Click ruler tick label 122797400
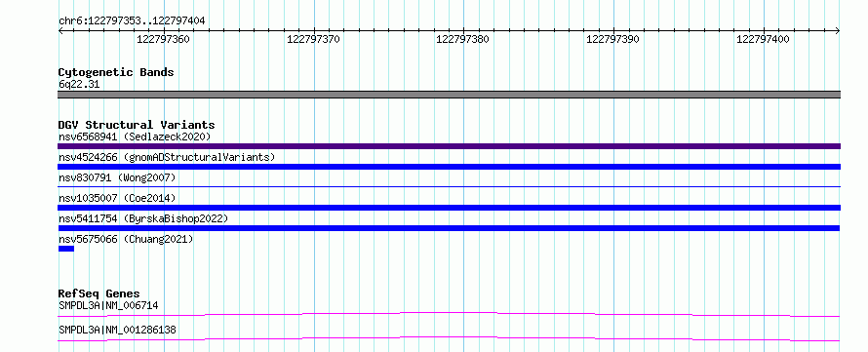Screen dimensions: 868x352 tap(763, 39)
